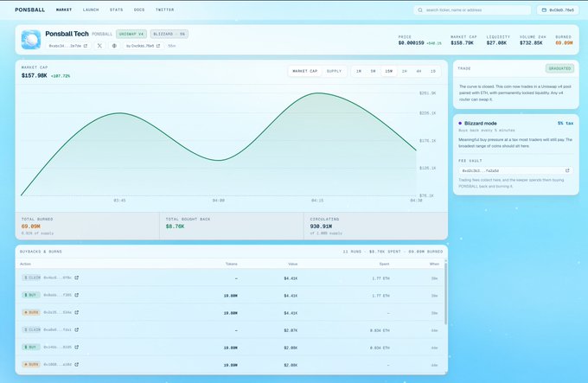
Task: Click the Action column header
Action: [25, 265]
